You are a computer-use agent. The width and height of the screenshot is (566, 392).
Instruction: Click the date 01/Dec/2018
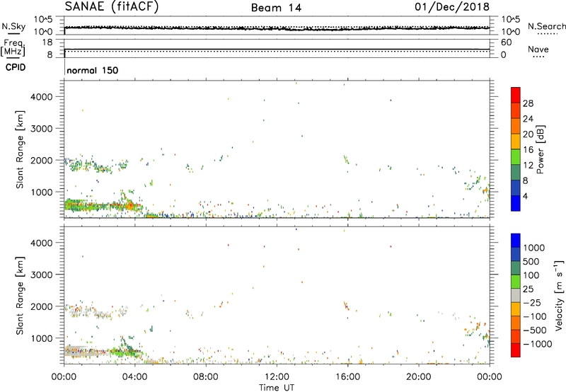tap(452, 6)
